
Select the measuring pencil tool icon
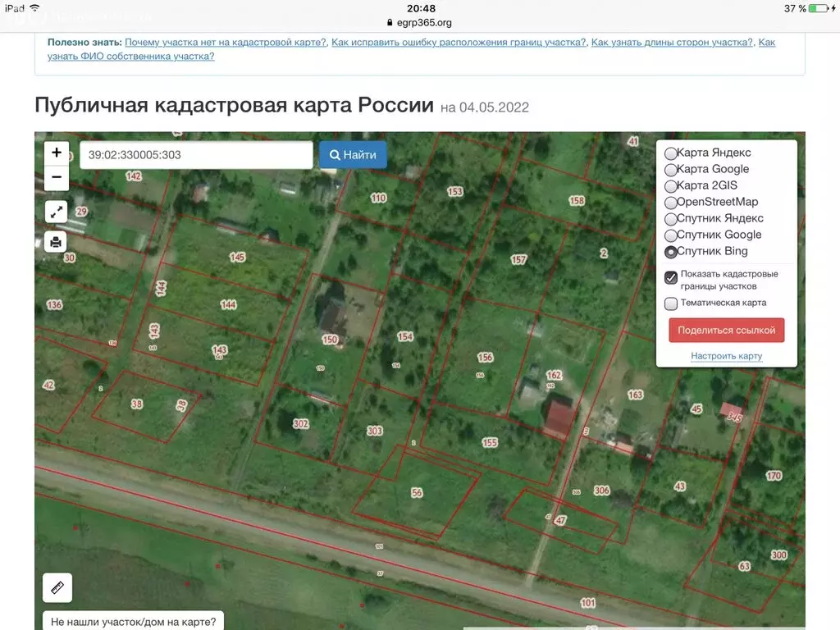(56, 587)
